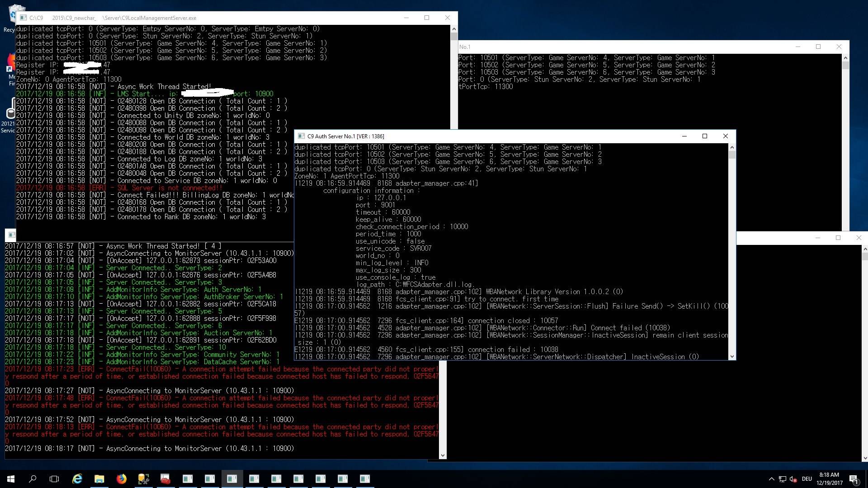The width and height of the screenshot is (868, 488).
Task: Close the background No.1 window
Action: 839,47
